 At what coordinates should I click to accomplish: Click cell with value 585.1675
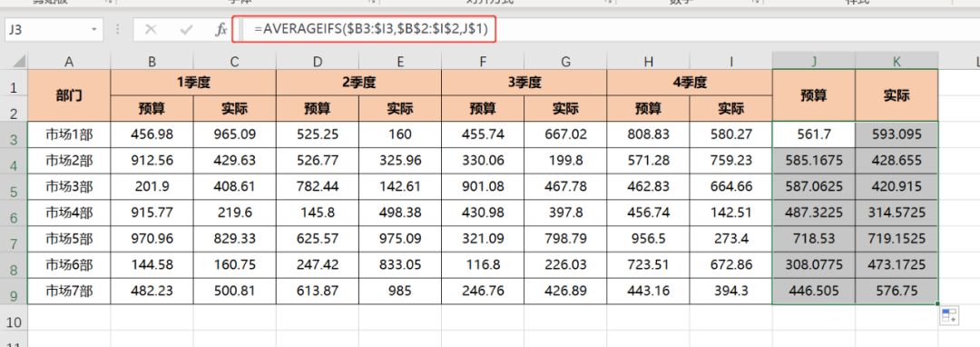[x=814, y=160]
